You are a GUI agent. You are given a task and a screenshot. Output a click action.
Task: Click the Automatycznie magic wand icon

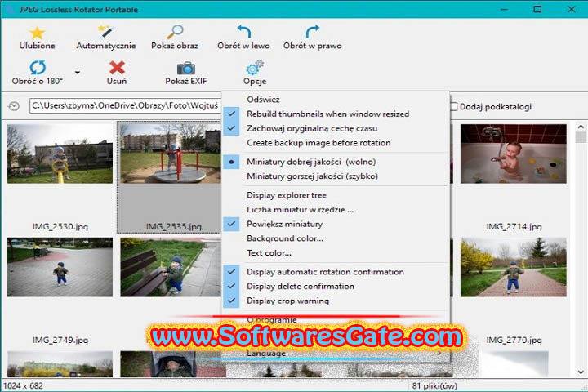(105, 32)
